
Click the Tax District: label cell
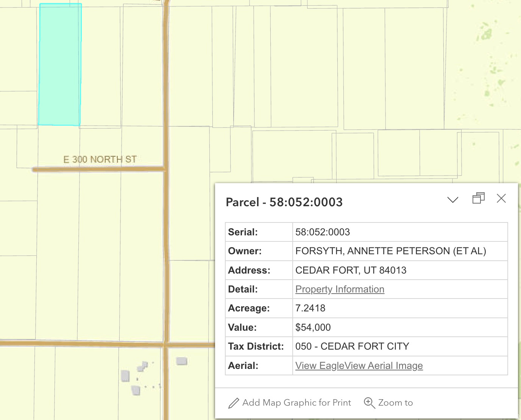coord(259,346)
